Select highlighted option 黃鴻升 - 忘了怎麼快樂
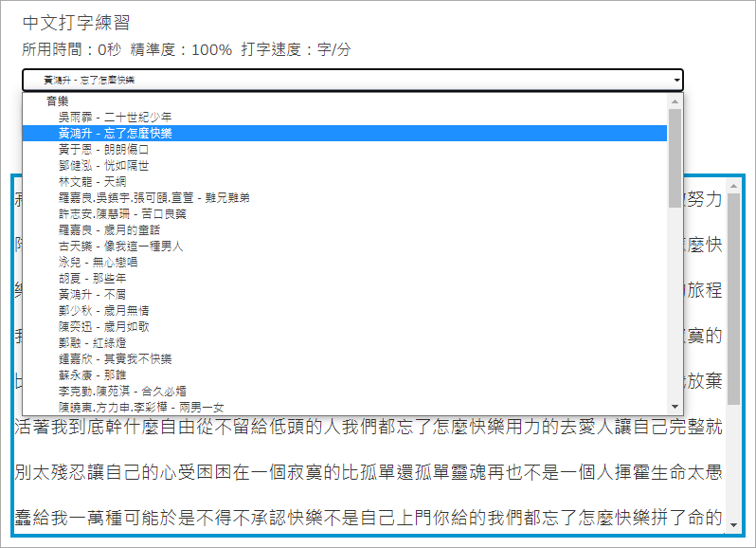The width and height of the screenshot is (756, 548). point(345,133)
